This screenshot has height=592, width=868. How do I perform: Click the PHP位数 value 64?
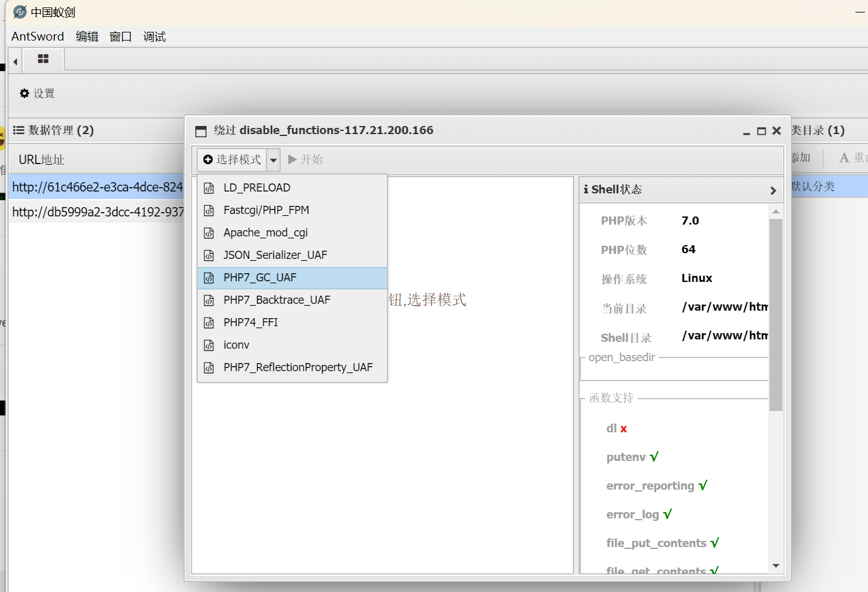coord(688,250)
